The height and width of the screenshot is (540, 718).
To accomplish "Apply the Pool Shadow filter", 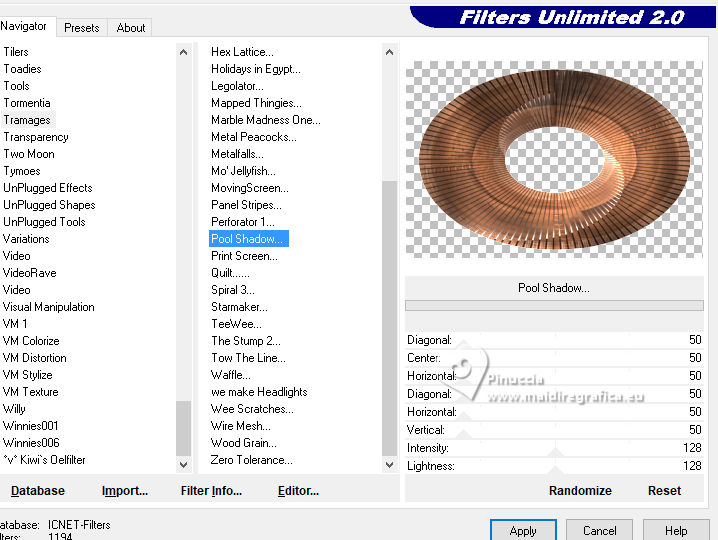I will [x=523, y=530].
